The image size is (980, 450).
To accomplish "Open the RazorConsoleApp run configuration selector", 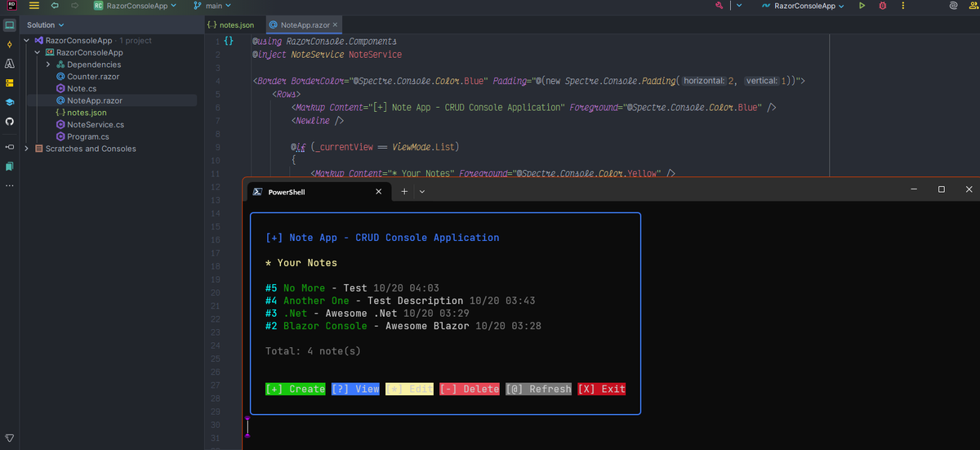I will 804,6.
